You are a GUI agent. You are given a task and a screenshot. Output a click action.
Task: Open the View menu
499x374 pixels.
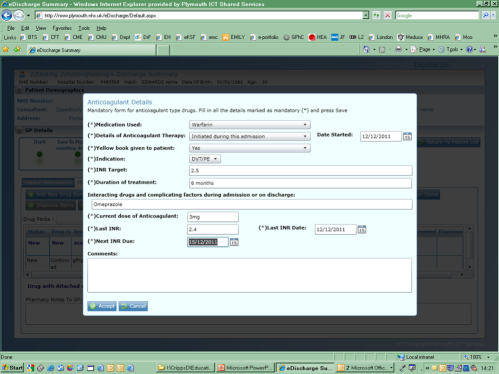(41, 28)
